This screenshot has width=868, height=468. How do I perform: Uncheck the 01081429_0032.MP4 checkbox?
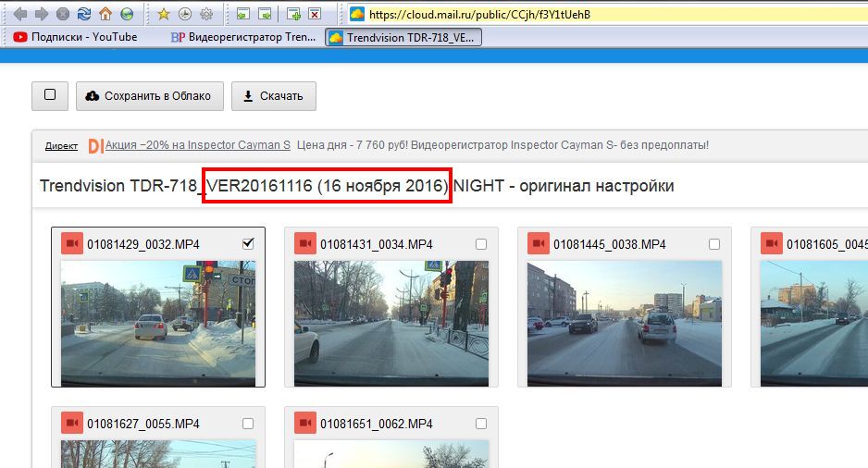click(x=247, y=244)
